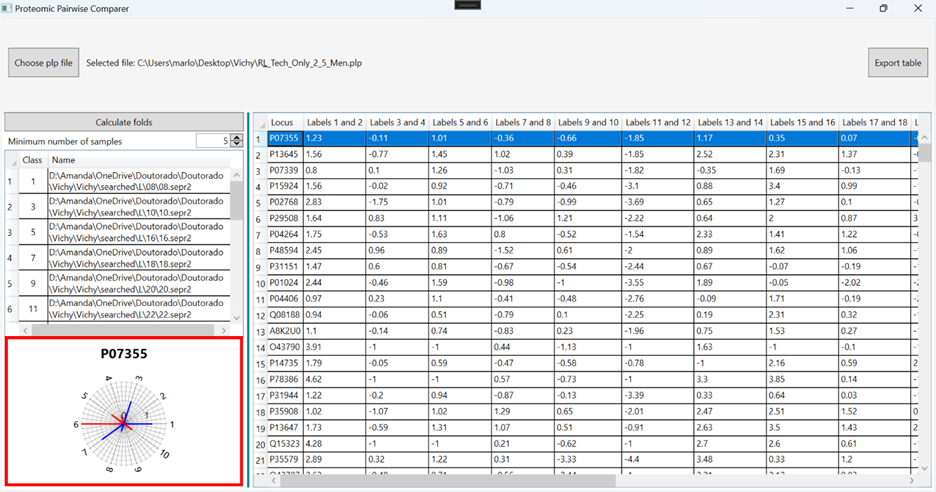Select the P13645 locus row
Viewport: 936px width, 492px height.
[x=285, y=154]
